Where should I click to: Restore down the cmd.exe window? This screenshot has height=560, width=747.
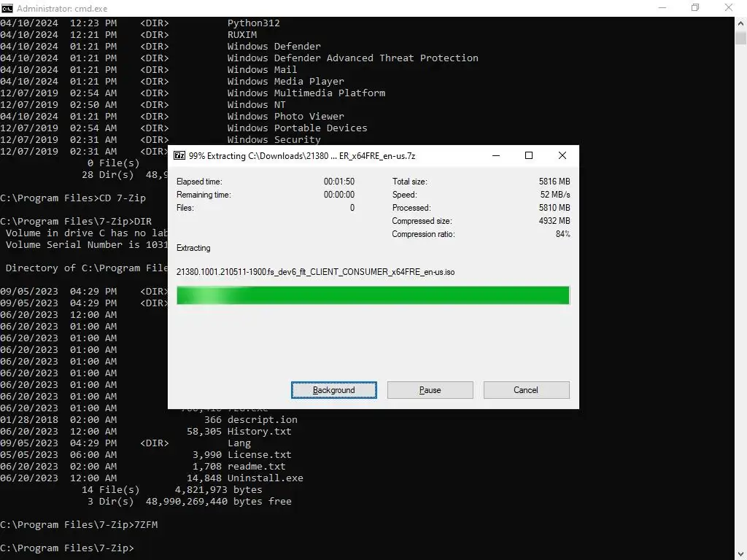click(695, 8)
